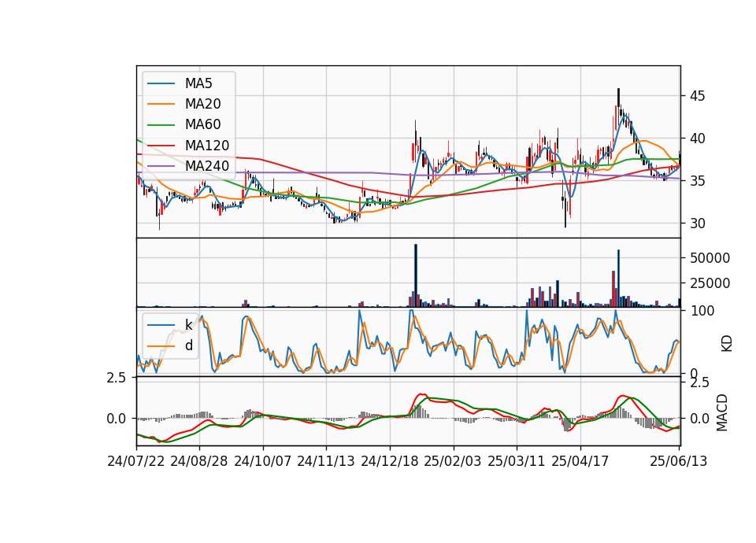The width and height of the screenshot is (756, 543).
Task: Click the d legend entry in KD panel
Action: click(x=170, y=345)
